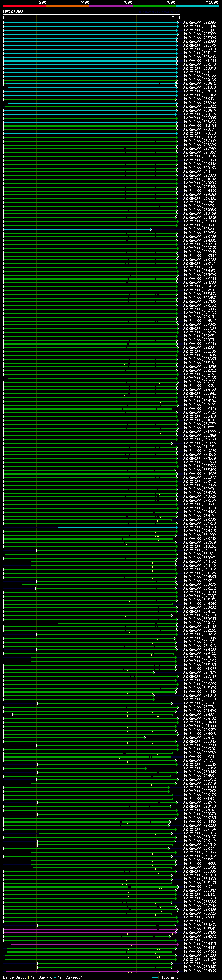The height and width of the screenshot is (980, 222).
Task: Click the UniRef100_B8APV2 label
Action: [199, 558]
